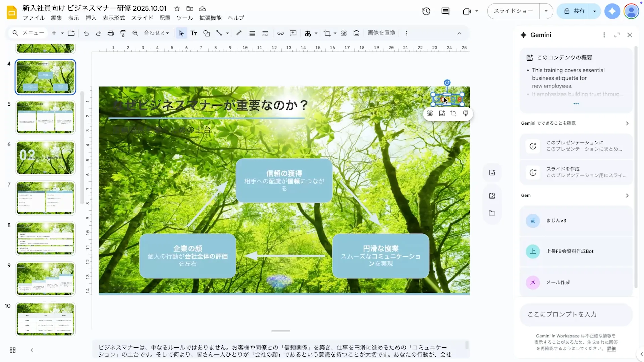Select the arrow selection tool

point(181,33)
